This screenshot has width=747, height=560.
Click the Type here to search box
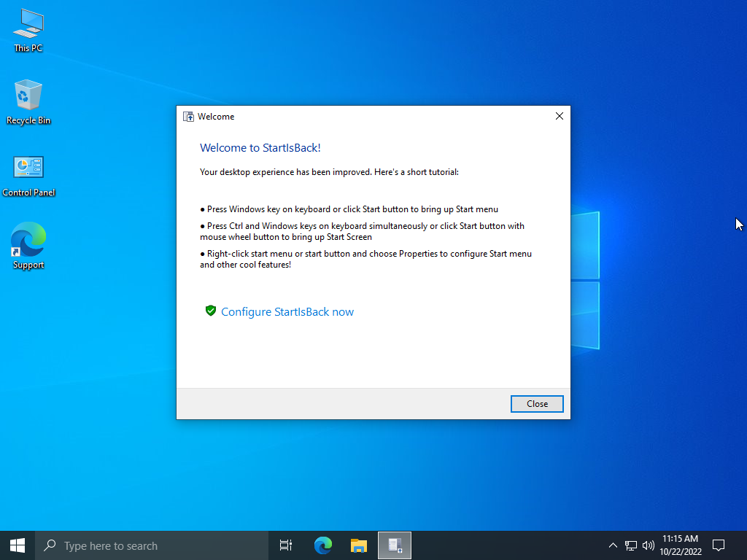pyautogui.click(x=153, y=545)
